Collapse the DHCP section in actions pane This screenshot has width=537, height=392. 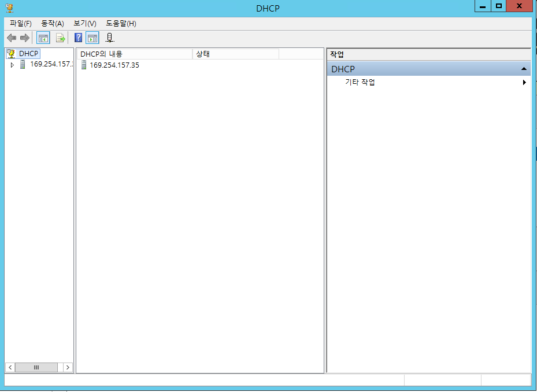[524, 69]
